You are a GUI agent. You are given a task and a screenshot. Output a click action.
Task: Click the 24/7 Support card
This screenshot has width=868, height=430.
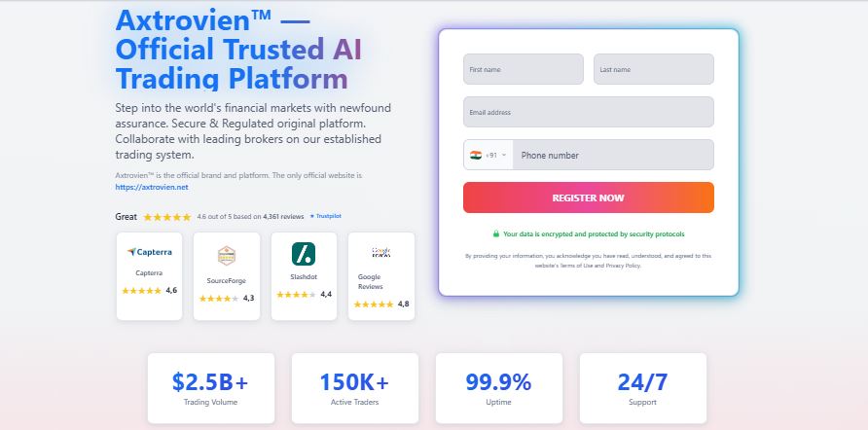click(x=643, y=388)
